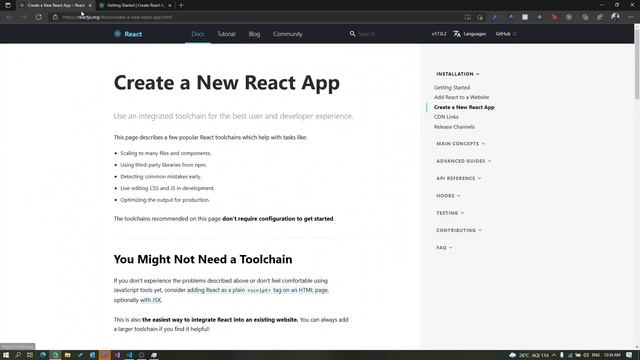
Task: Open CDN Links in the sidebar
Action: tap(446, 117)
